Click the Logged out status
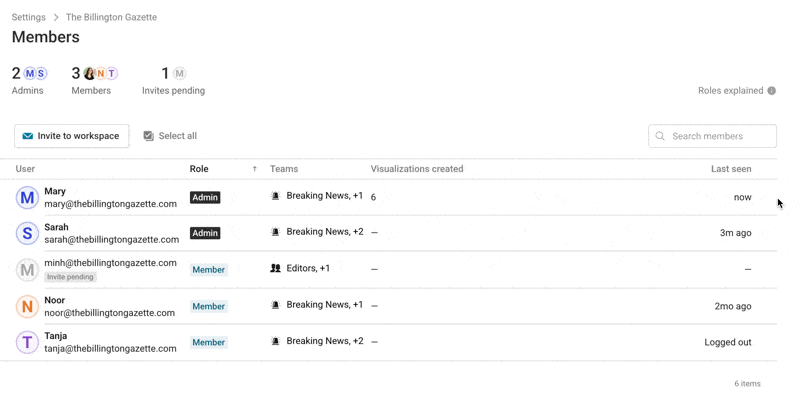Screen dimensions: 800x420 click(x=728, y=342)
